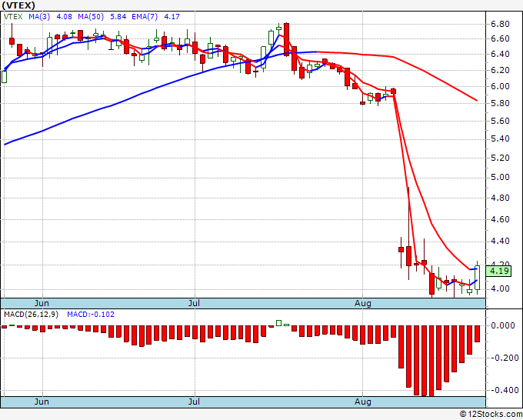Image resolution: width=523 pixels, height=420 pixels.
Task: Click the (VTEX) chart title
Action: [x=18, y=5]
